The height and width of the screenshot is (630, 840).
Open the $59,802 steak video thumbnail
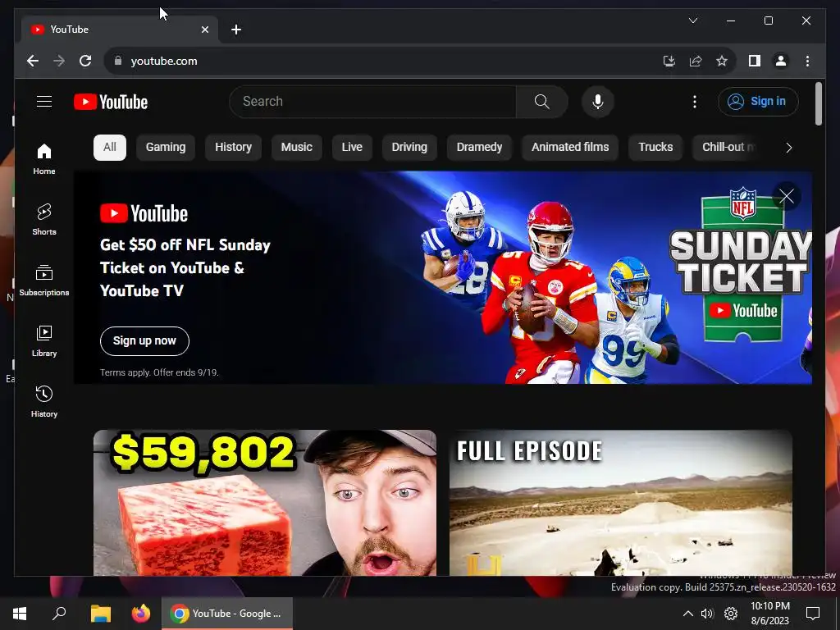pos(265,503)
